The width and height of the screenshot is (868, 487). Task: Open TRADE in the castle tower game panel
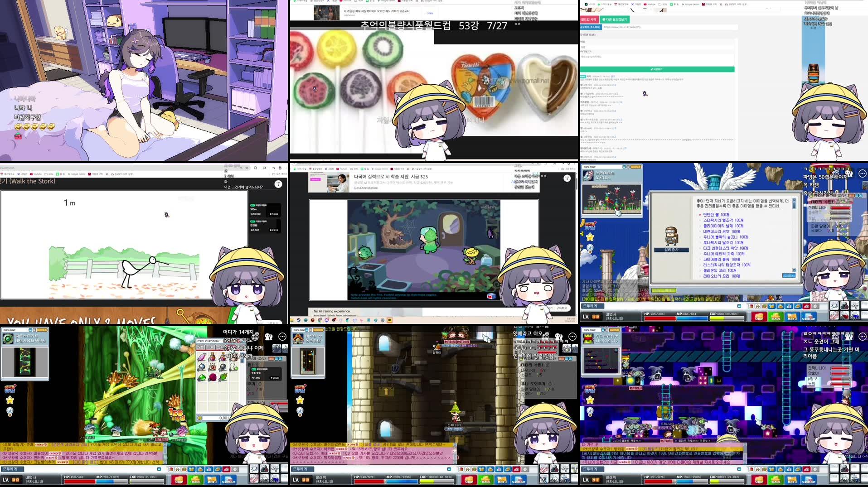[x=485, y=480]
